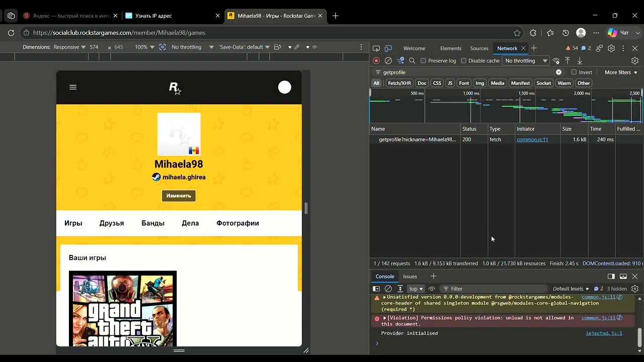Toggle the network filter bar icon
The image size is (644, 362).
click(400, 61)
